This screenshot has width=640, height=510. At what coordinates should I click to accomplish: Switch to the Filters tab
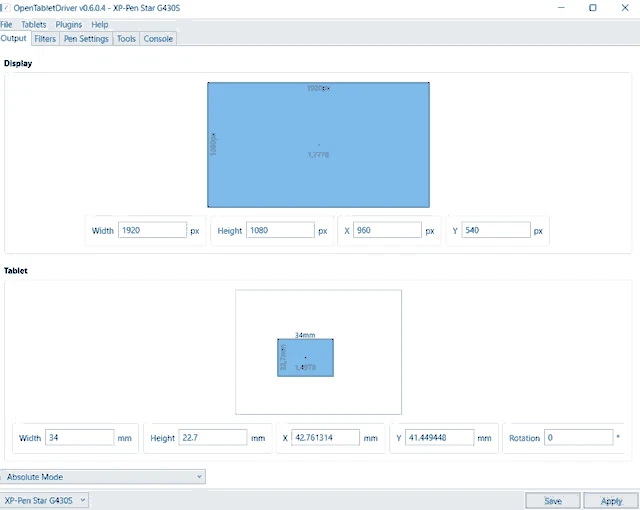(45, 39)
